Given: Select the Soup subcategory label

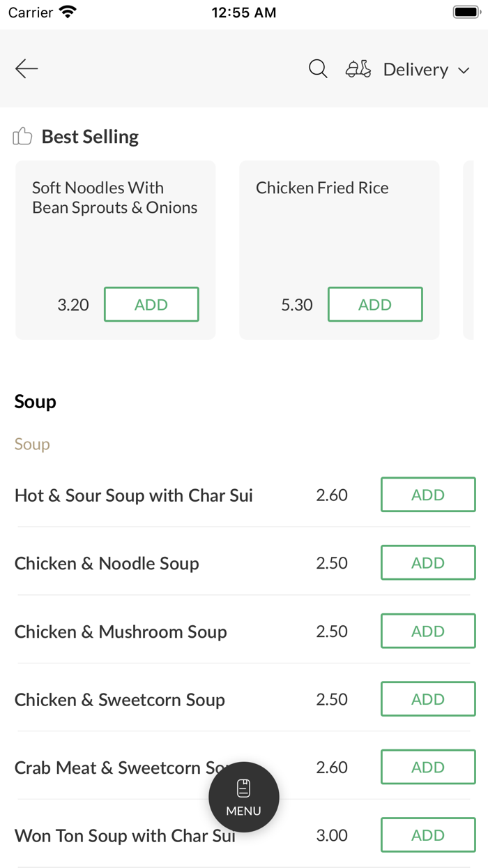Looking at the screenshot, I should coord(32,444).
